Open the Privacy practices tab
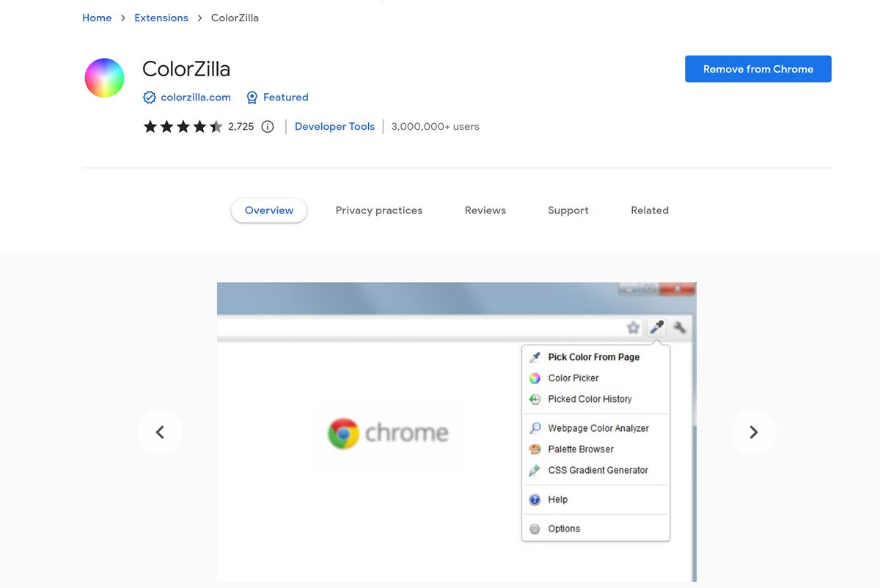This screenshot has width=880, height=588. click(378, 210)
